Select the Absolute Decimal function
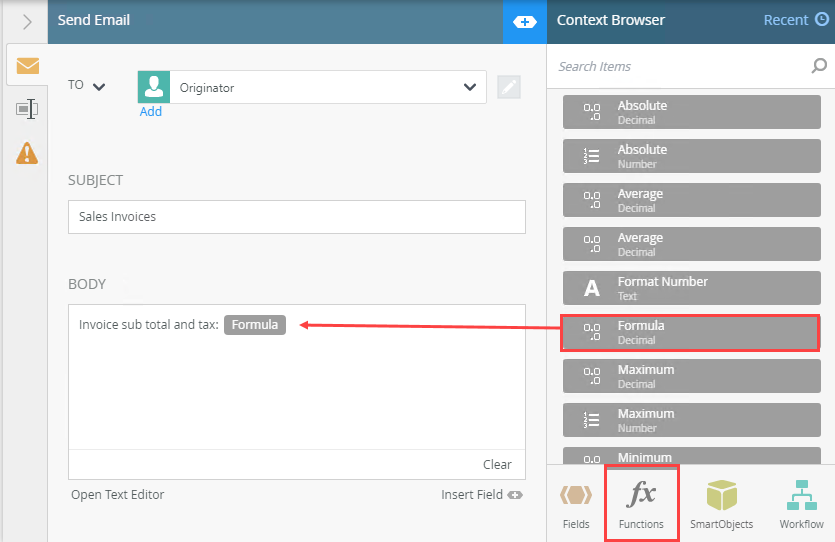The image size is (835, 542). [691, 112]
